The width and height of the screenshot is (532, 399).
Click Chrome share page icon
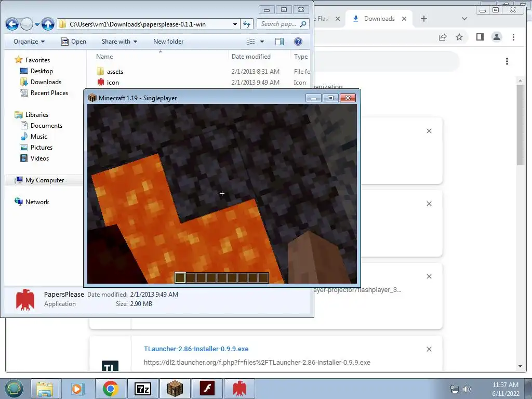tap(443, 37)
